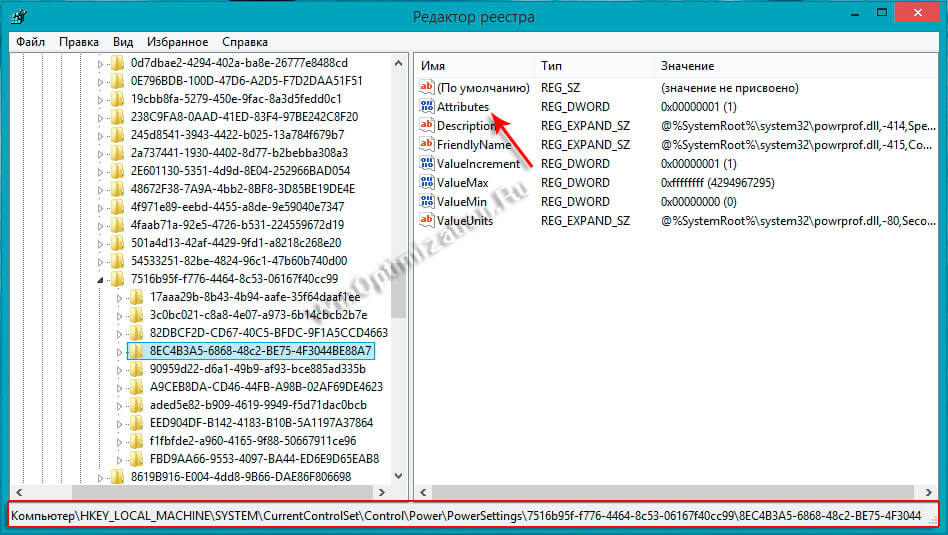Click folder icon of 54533251-82be-4824 key
948x535 pixels.
117,261
